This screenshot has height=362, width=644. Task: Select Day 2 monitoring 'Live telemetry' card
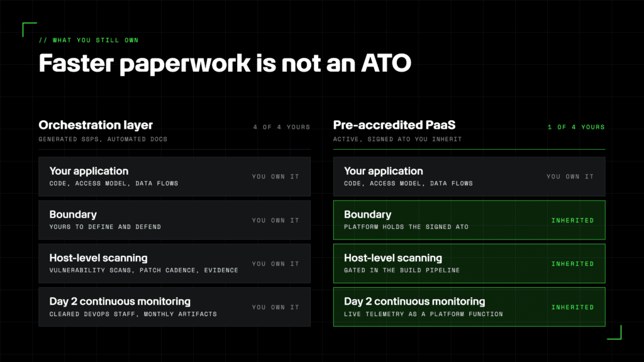pyautogui.click(x=469, y=307)
